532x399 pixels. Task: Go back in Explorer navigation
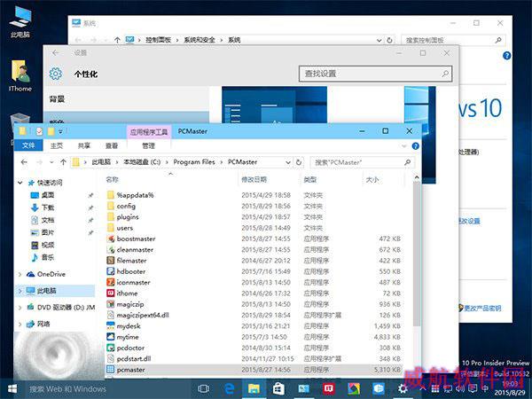24,162
